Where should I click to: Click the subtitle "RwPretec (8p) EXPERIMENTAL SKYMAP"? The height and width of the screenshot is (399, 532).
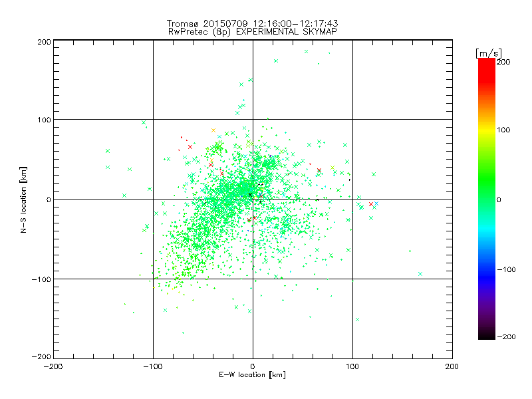253,32
